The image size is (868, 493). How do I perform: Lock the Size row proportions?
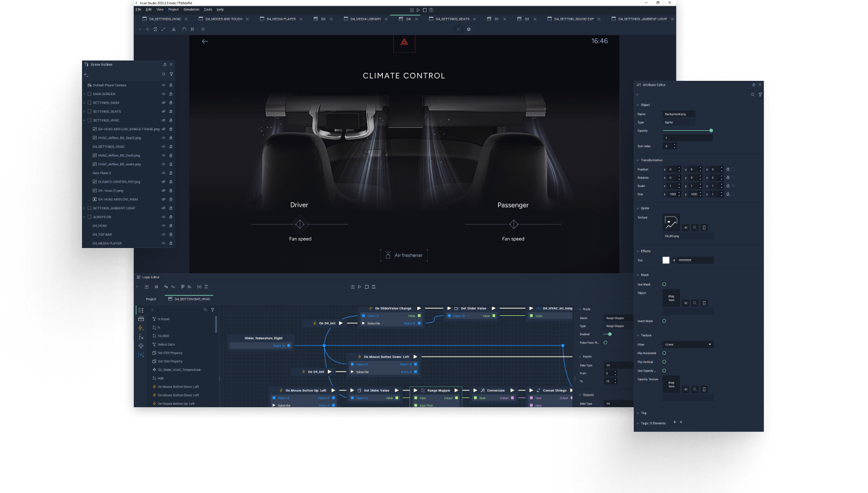(727, 194)
